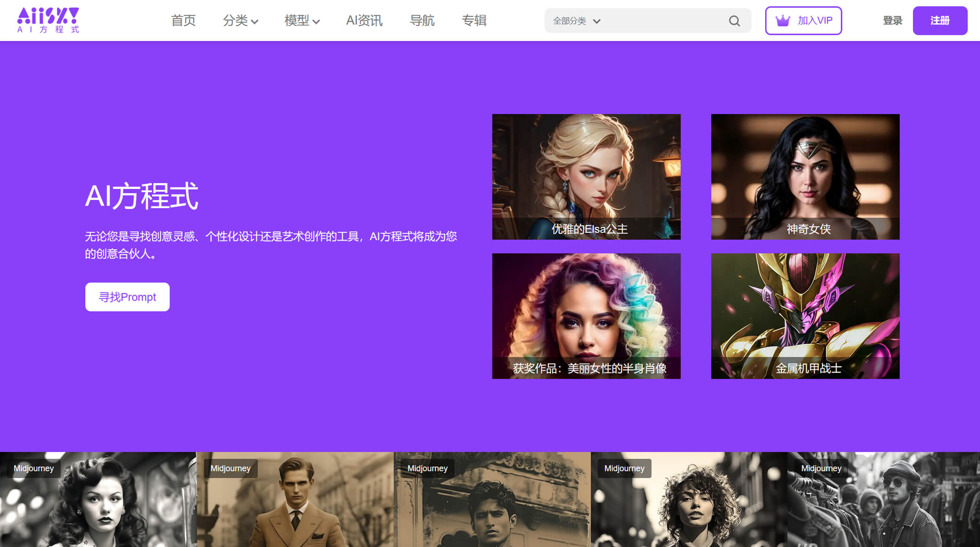
Task: Open the 首页 menu item
Action: coord(183,20)
